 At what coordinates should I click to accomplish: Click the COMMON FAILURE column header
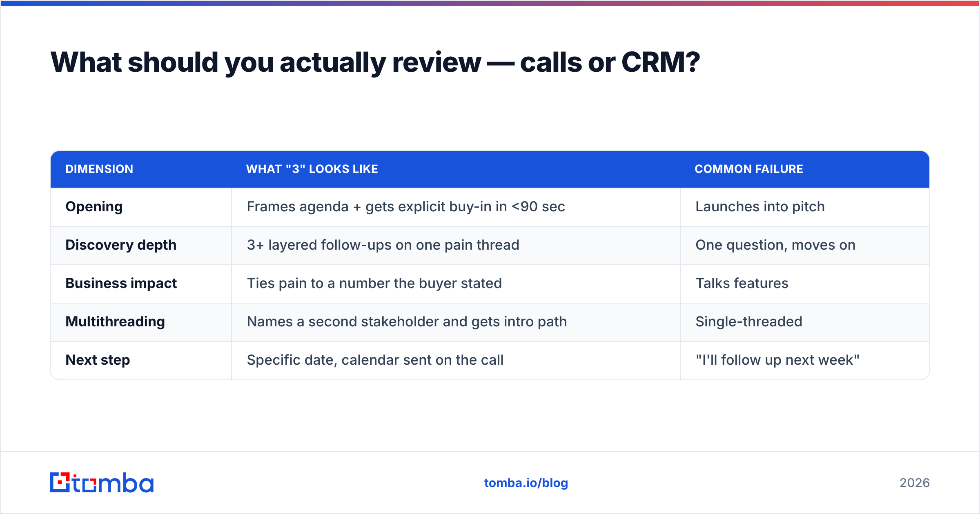[749, 169]
